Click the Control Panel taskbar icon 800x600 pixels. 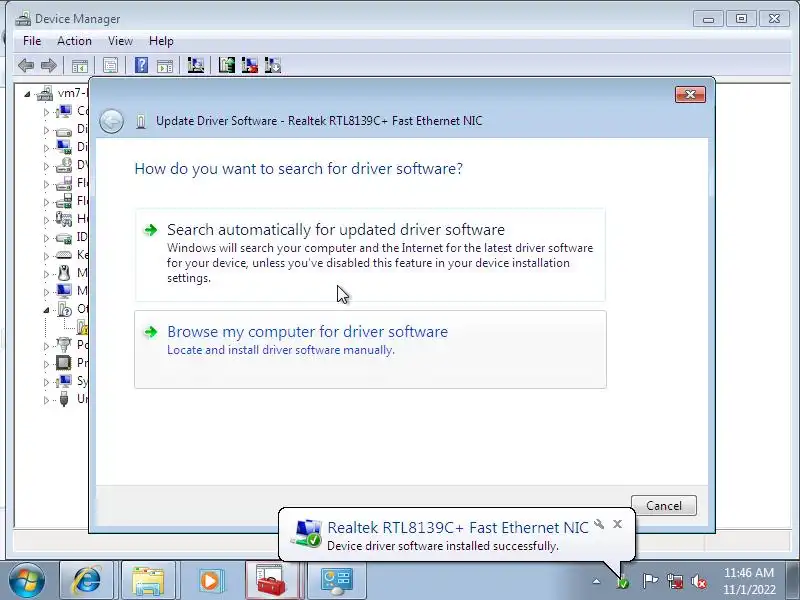(336, 581)
